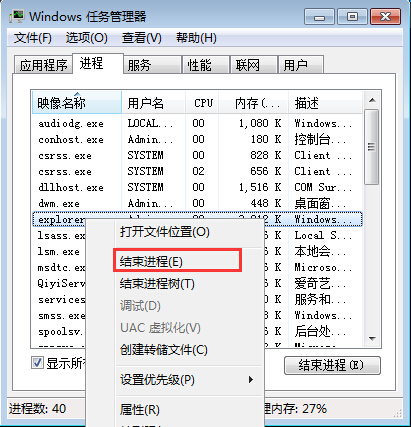Click the 爱奇艺... description cell
The height and width of the screenshot is (427, 411).
coord(320,283)
